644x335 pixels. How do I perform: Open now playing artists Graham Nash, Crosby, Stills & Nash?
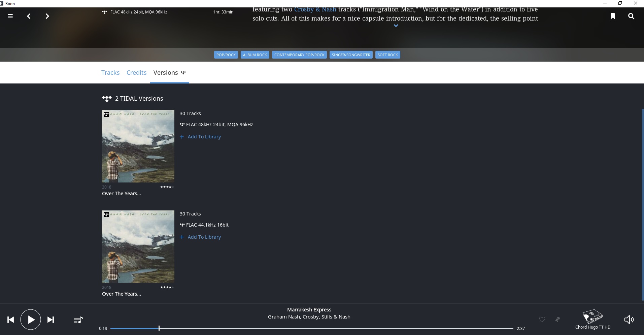(x=309, y=317)
